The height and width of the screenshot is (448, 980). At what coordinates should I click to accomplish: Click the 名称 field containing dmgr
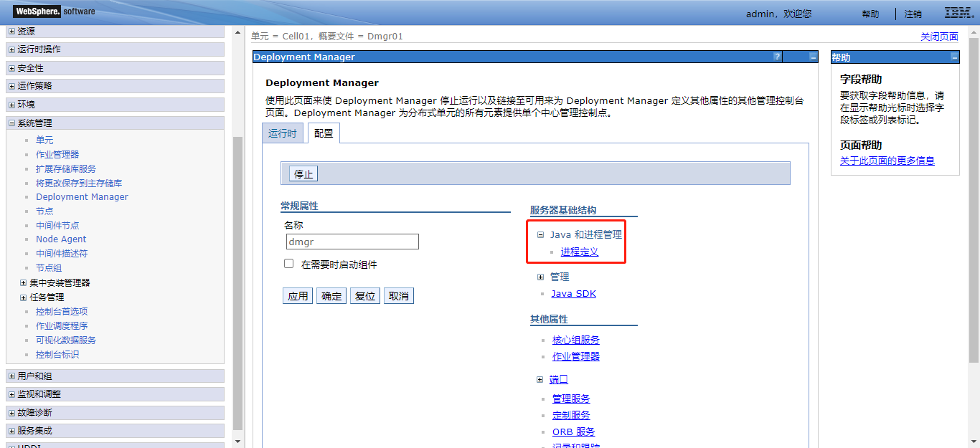tap(352, 242)
